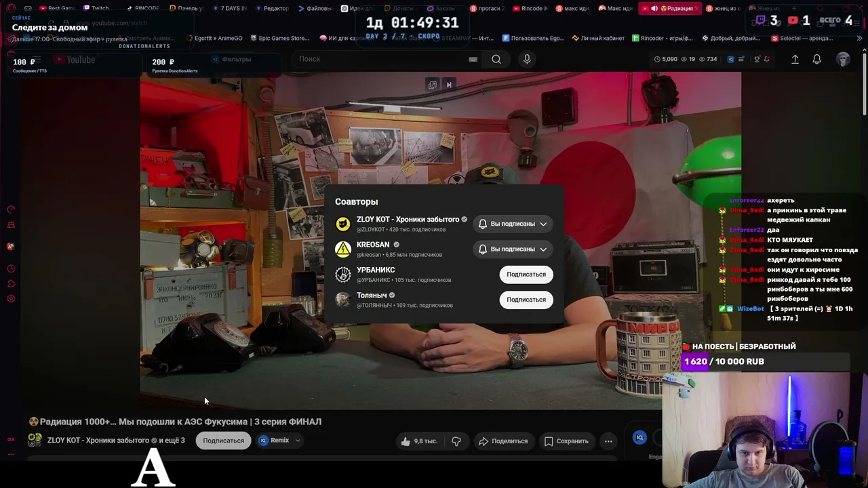
Task: Click KREOSAN channel name in Соавторы list
Action: click(x=373, y=245)
